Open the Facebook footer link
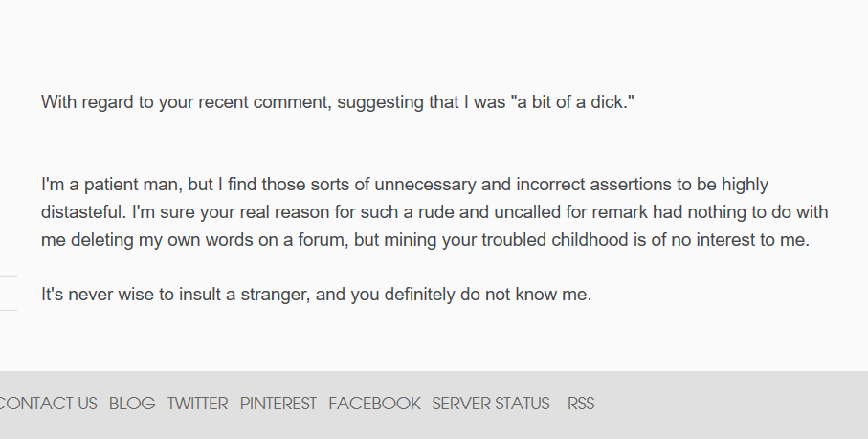Image resolution: width=868 pixels, height=439 pixels. point(374,404)
